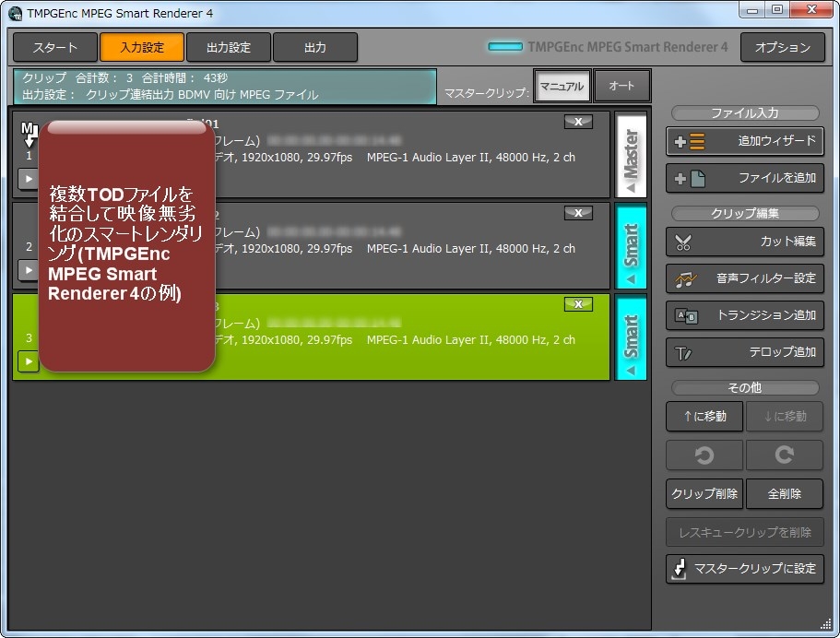The image size is (840, 638).
Task: Click マスタークリップに設定 button
Action: click(745, 569)
